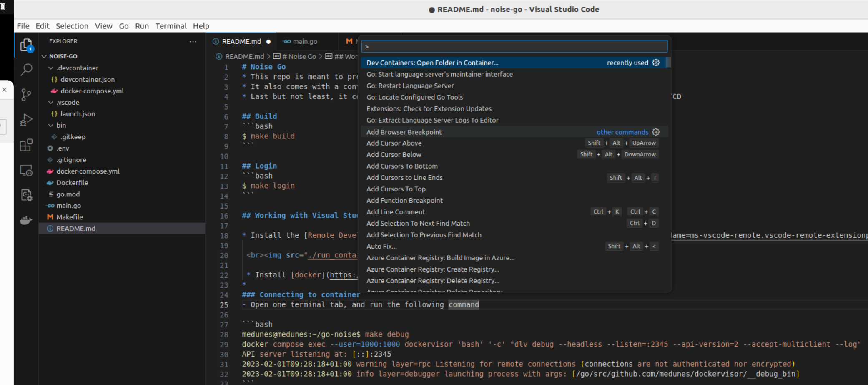Click the '## Build' heading line
Screen dimensions: 868x385
pyautogui.click(x=259, y=116)
